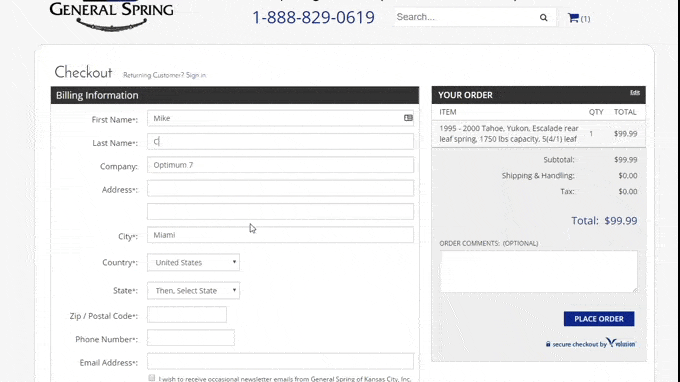Click the second Address line field
This screenshot has height=382, width=680.
click(280, 212)
